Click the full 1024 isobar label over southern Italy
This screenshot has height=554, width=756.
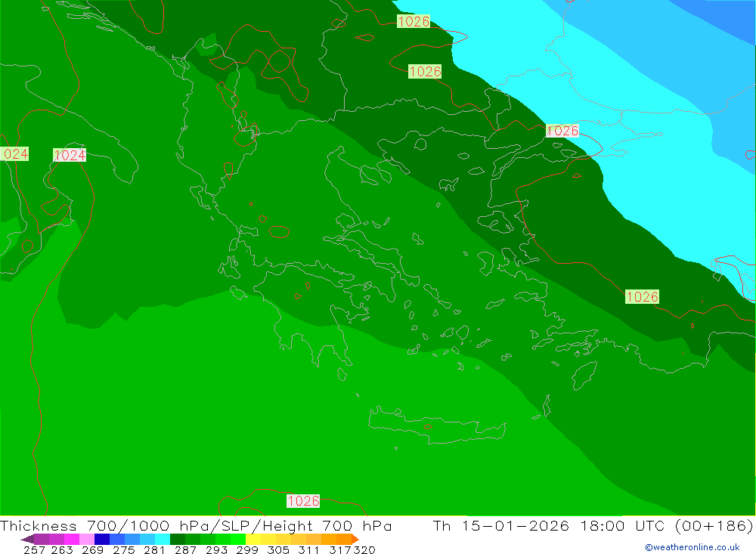pos(70,155)
